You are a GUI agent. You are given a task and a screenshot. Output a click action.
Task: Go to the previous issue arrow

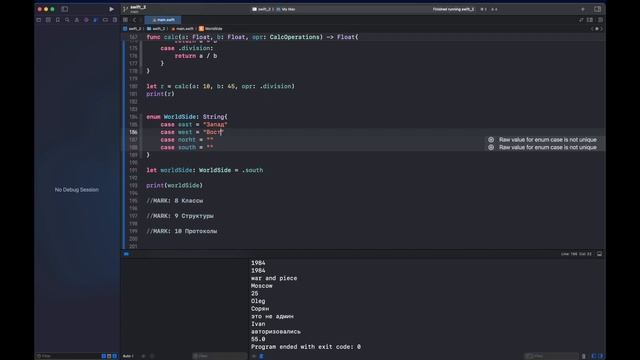click(592, 29)
